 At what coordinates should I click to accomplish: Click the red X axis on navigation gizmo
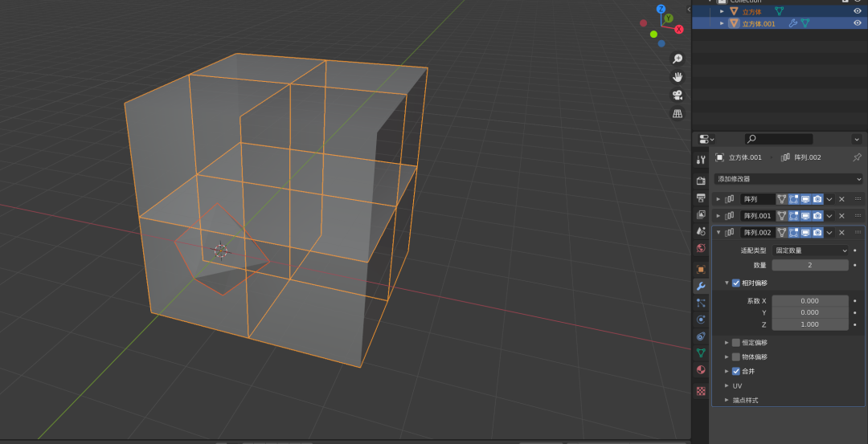[x=679, y=29]
